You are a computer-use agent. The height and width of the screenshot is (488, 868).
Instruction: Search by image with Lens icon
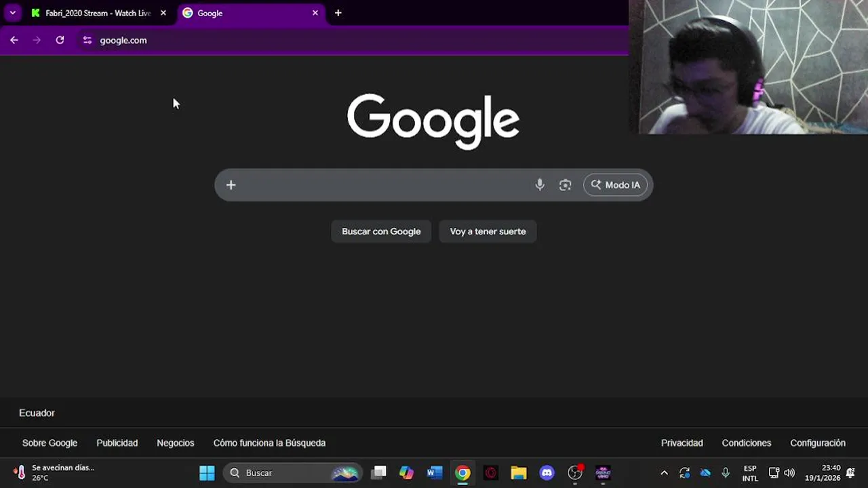[565, 185]
